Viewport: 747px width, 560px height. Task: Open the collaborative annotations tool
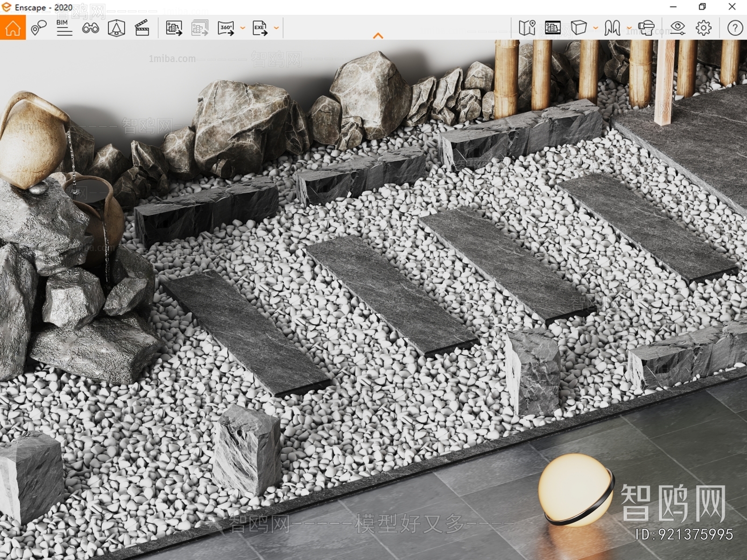(x=39, y=28)
